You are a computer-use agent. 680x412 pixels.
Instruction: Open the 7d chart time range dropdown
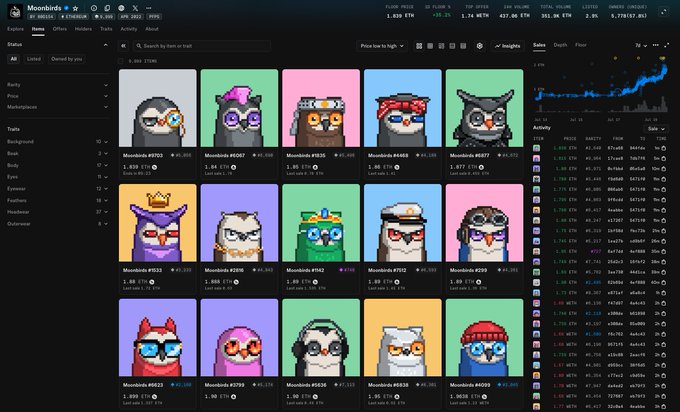tap(641, 45)
